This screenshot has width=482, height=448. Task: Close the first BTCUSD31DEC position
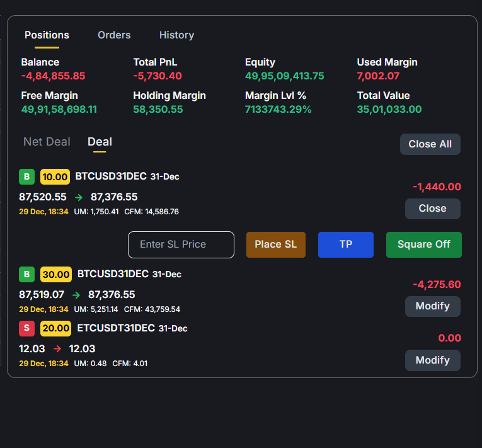pyautogui.click(x=432, y=209)
